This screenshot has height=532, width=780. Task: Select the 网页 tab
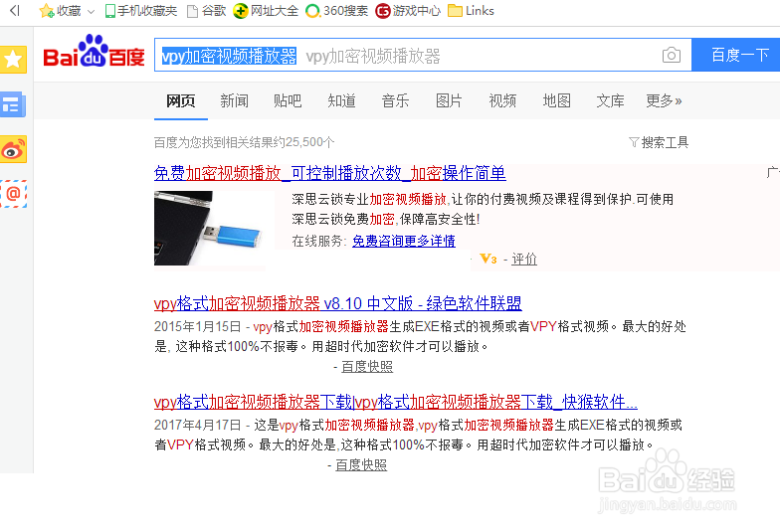(181, 101)
